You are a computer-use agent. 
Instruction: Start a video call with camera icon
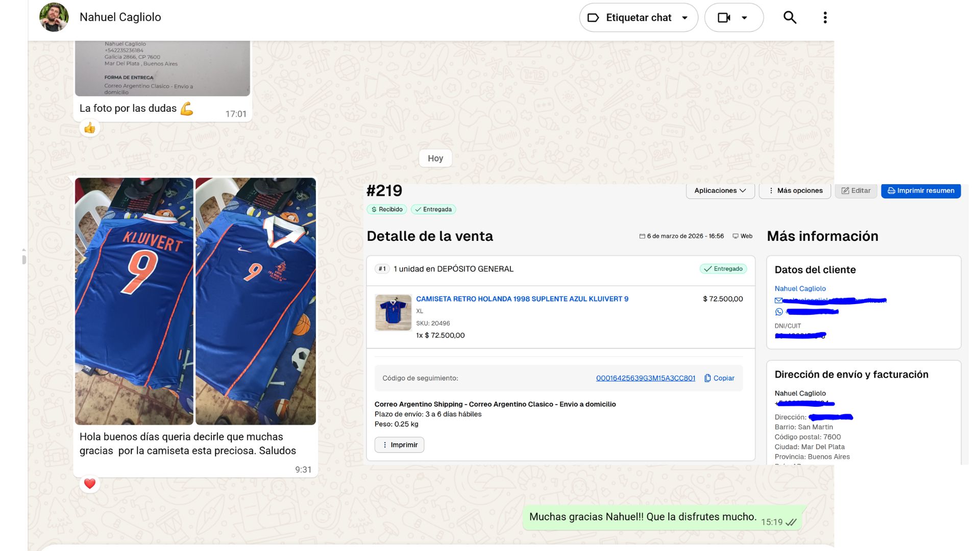click(724, 18)
